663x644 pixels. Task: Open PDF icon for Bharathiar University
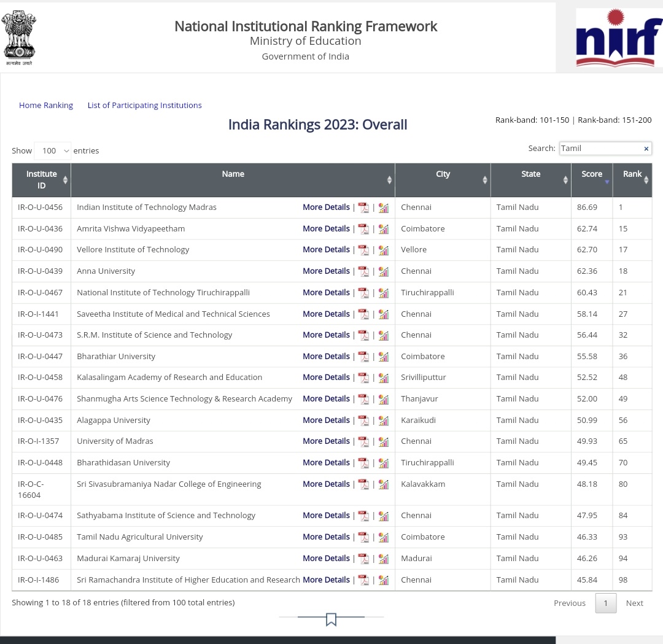pos(363,357)
